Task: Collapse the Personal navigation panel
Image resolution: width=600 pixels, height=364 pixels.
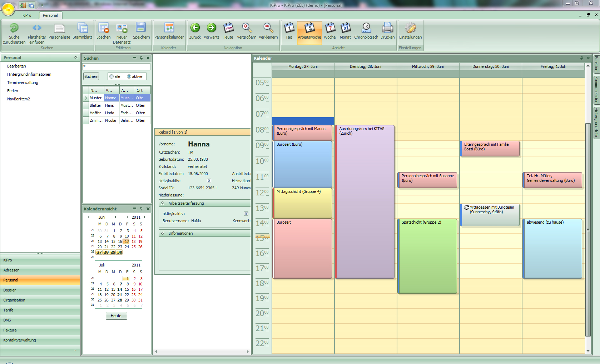Action: pos(76,58)
